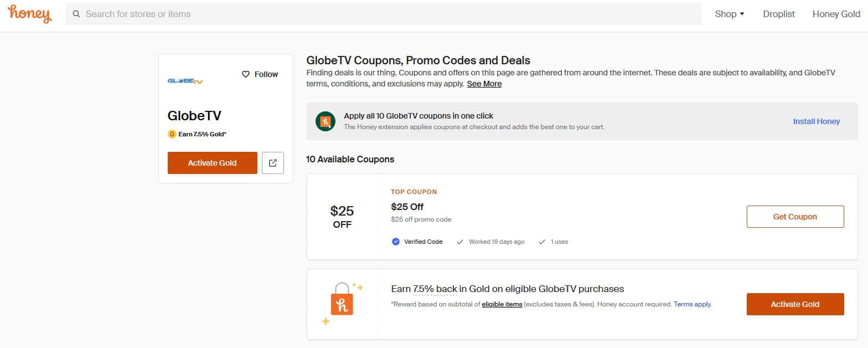Activate Gold from the store panel
This screenshot has width=868, height=348.
coord(212,162)
